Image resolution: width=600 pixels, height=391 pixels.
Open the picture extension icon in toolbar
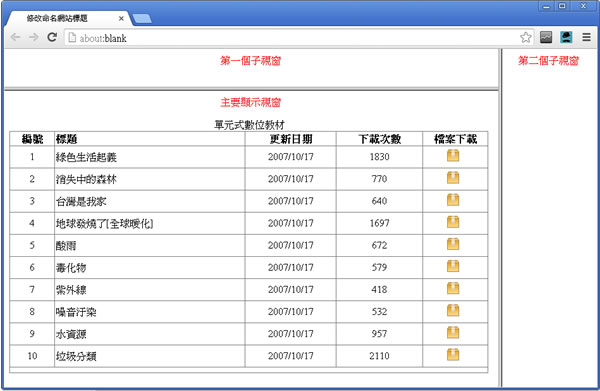546,37
